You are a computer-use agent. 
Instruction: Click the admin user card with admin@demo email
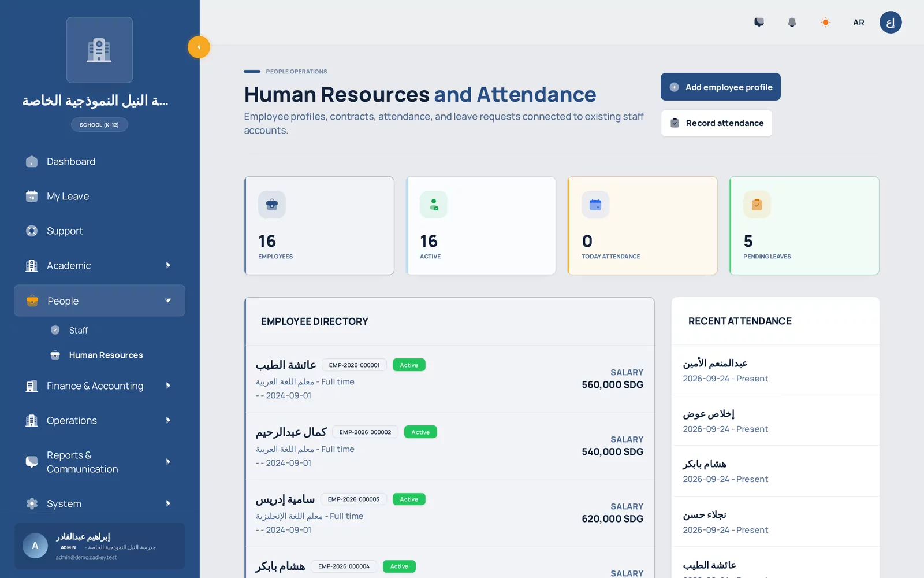(99, 546)
